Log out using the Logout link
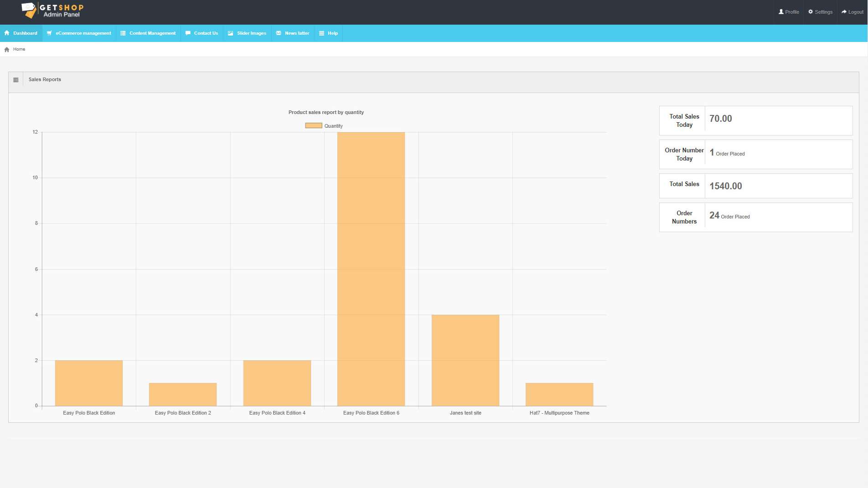868x488 pixels. (x=852, y=12)
